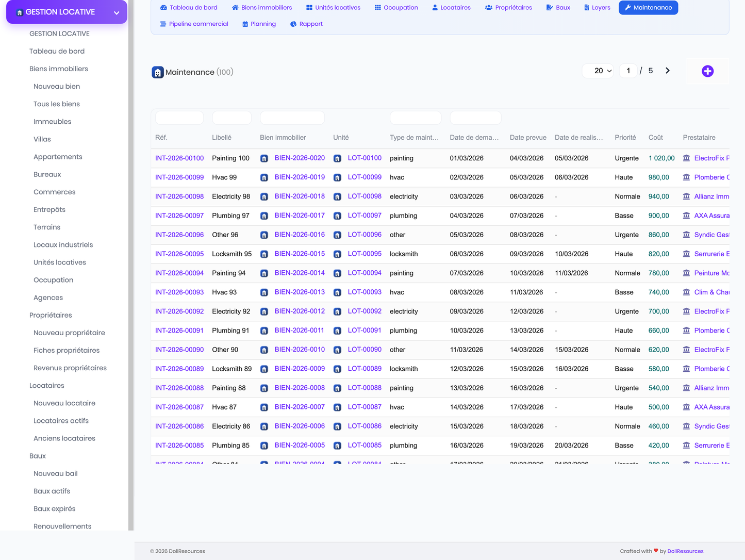Open the Pipeline commercial tab
The height and width of the screenshot is (560, 745).
[194, 24]
